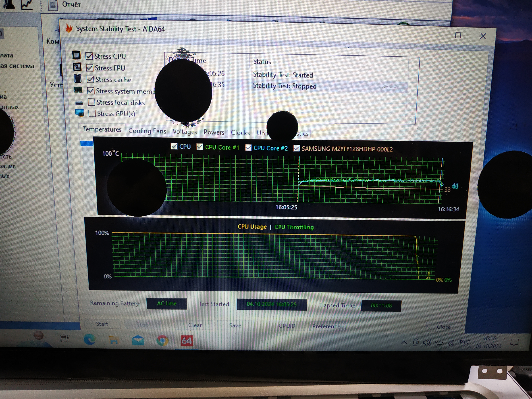Image resolution: width=532 pixels, height=399 pixels.
Task: Open the Preferences dialog
Action: (327, 326)
